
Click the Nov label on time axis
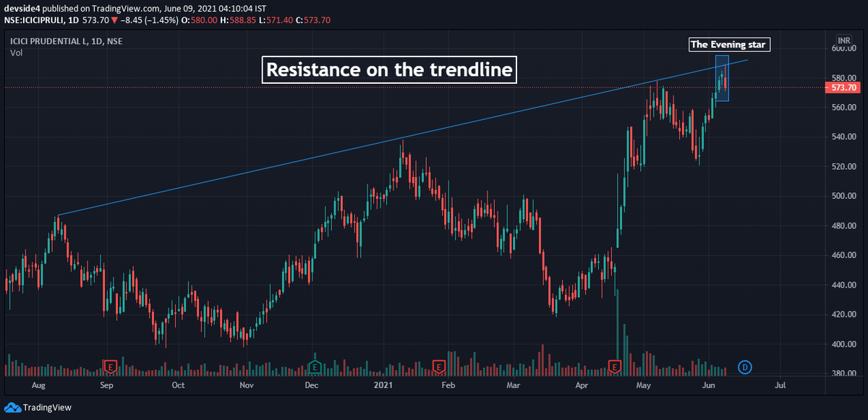click(x=246, y=386)
